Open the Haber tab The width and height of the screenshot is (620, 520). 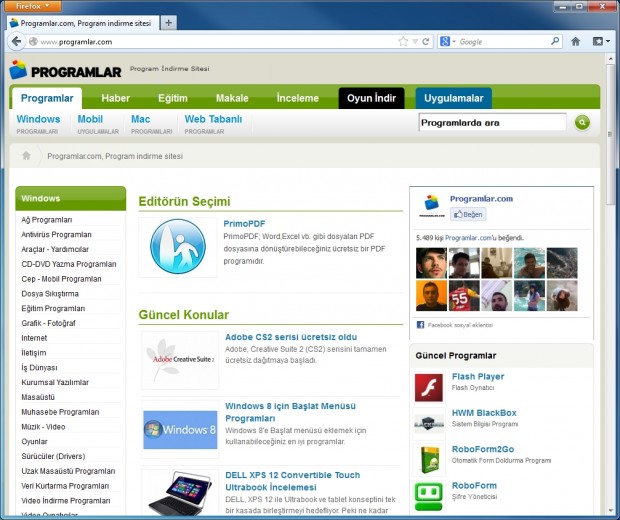(x=115, y=98)
